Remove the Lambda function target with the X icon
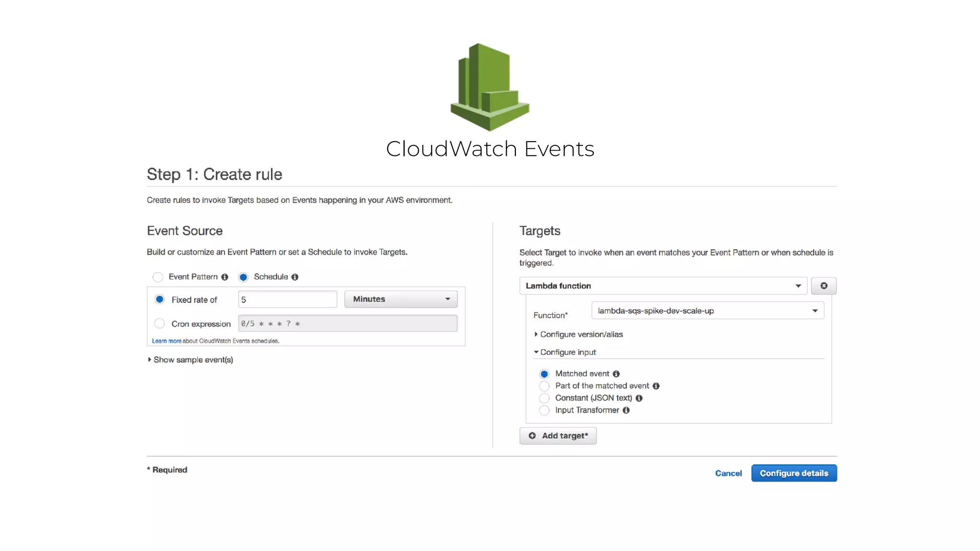 (x=824, y=286)
